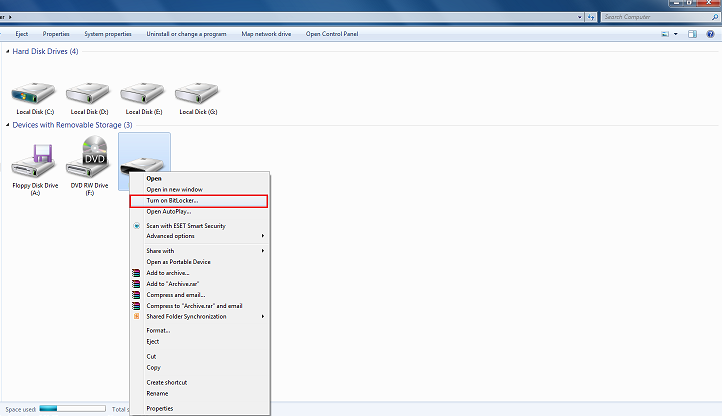Screen dimensions: 722x416
Task: Click the Search Computer field
Action: pyautogui.click(x=657, y=17)
